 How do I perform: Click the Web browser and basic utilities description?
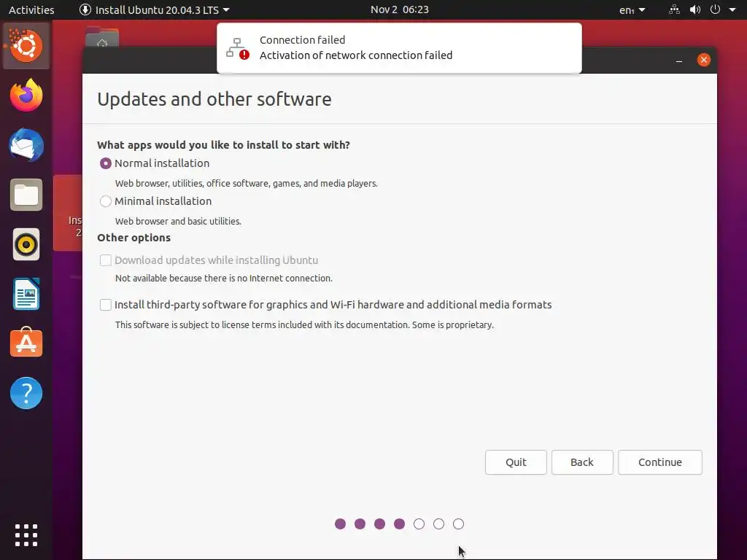coord(178,222)
